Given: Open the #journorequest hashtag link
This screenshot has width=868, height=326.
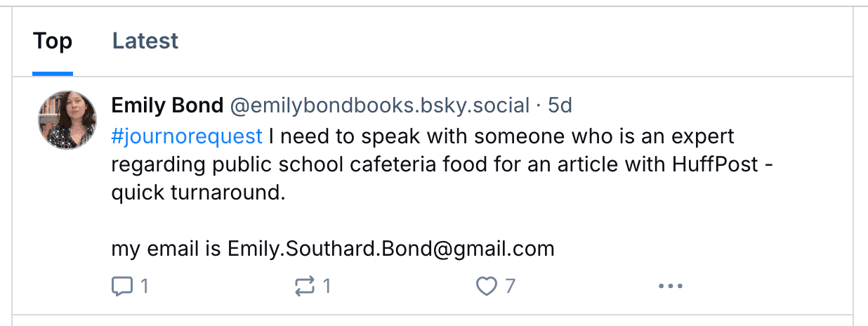Looking at the screenshot, I should (187, 135).
